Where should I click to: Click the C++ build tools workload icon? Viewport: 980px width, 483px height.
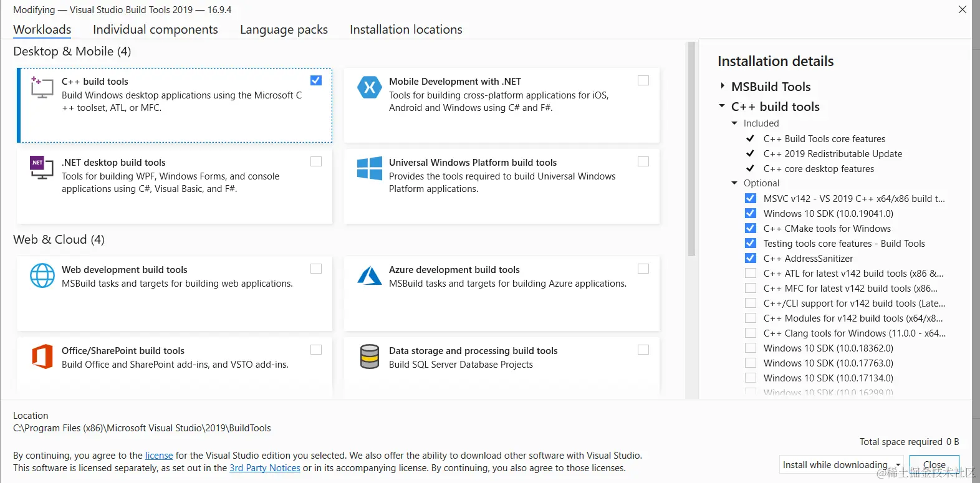pos(42,87)
